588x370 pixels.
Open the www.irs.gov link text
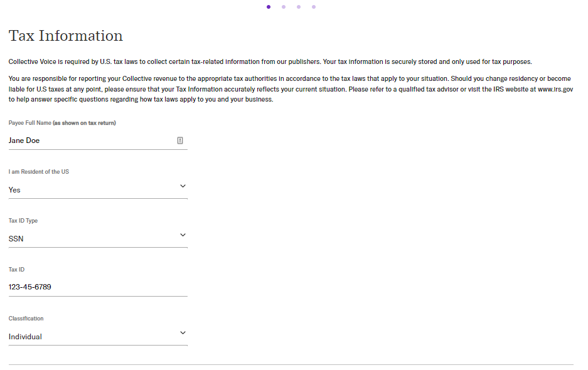point(555,89)
